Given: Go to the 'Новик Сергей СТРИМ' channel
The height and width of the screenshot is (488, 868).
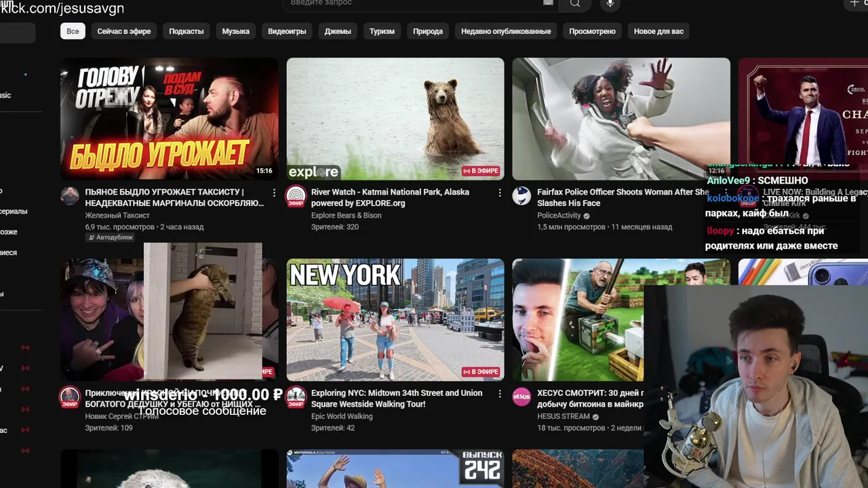Looking at the screenshot, I should pyautogui.click(x=121, y=416).
